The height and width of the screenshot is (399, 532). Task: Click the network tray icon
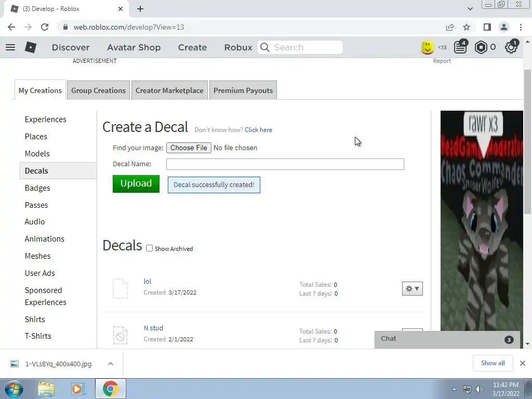pos(467,389)
